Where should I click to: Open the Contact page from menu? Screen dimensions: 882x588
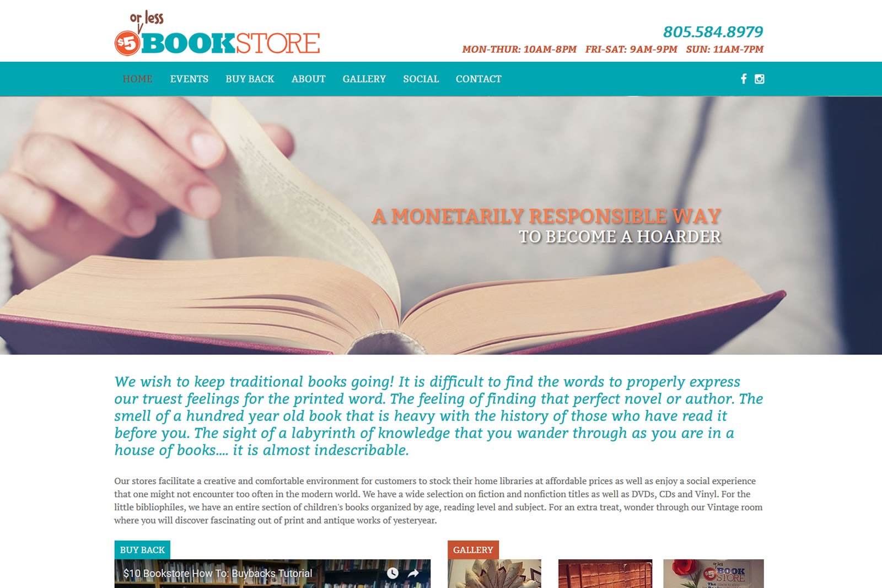[478, 79]
